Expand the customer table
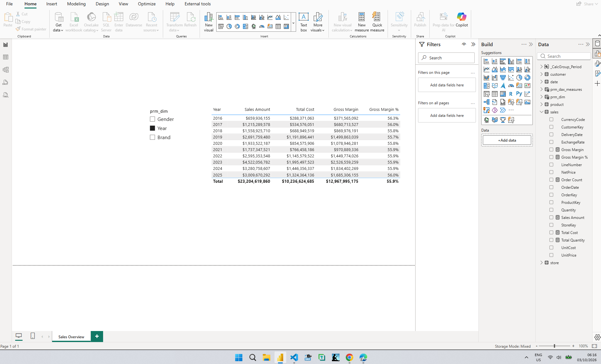 pos(542,74)
